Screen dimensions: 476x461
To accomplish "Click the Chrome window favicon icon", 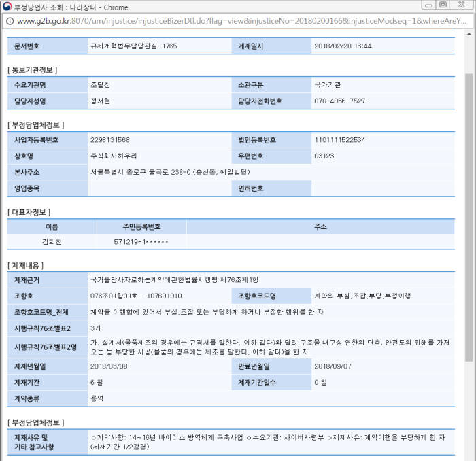I will pos(7,6).
